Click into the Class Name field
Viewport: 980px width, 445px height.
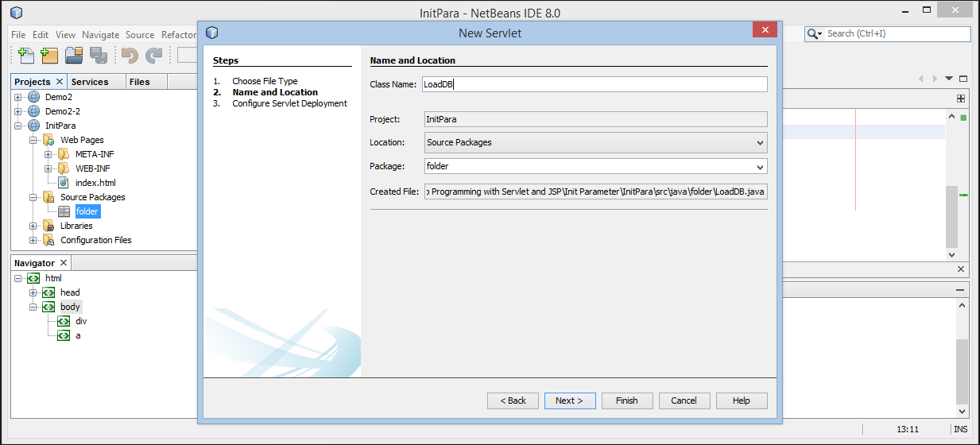595,84
